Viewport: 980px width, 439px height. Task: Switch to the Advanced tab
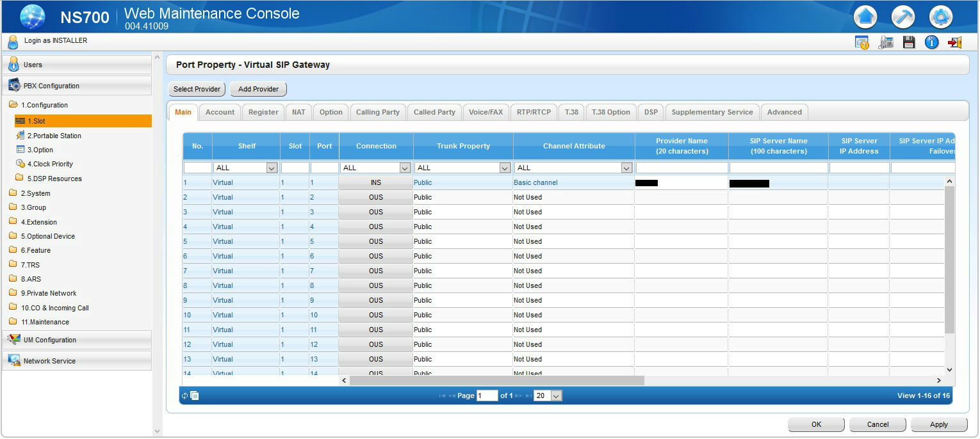(x=785, y=112)
